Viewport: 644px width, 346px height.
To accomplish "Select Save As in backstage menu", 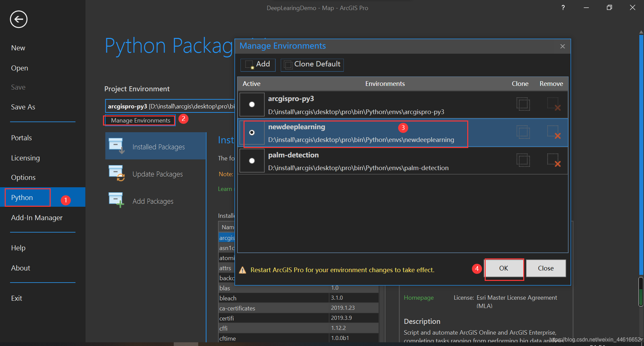I will tap(23, 107).
